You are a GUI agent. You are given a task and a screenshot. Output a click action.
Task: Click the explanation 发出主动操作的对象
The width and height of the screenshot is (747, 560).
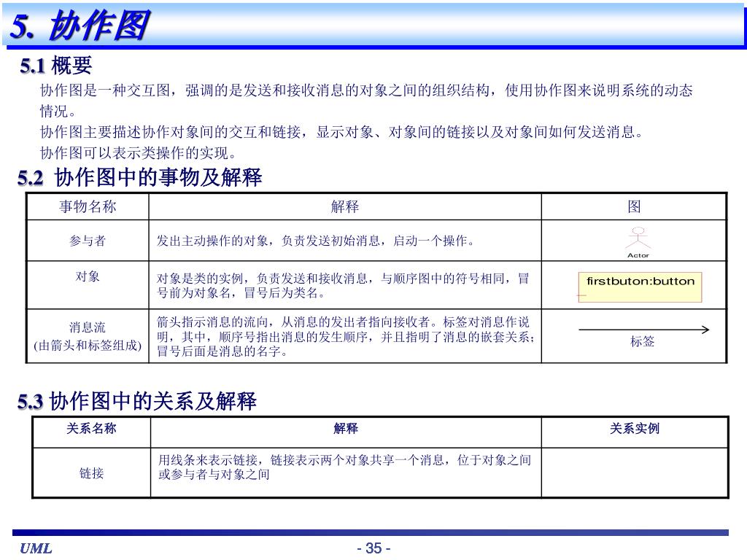pos(317,241)
